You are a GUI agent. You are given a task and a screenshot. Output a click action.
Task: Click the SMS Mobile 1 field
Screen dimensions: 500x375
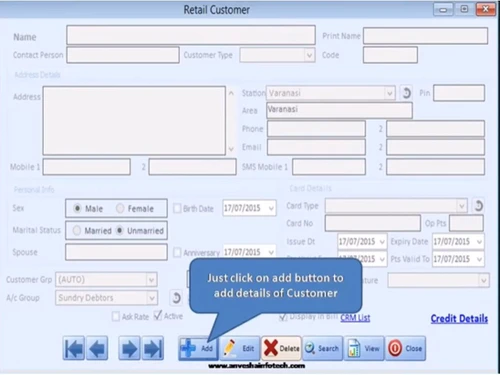[x=329, y=167]
